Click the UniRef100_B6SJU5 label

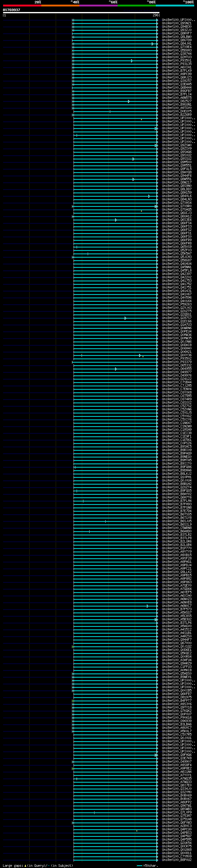[177, 521]
